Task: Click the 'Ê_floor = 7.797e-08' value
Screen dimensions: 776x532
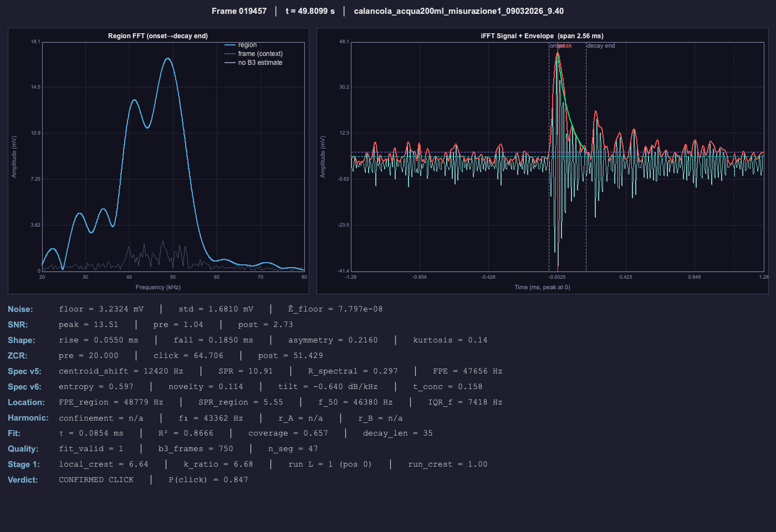Action: click(335, 309)
